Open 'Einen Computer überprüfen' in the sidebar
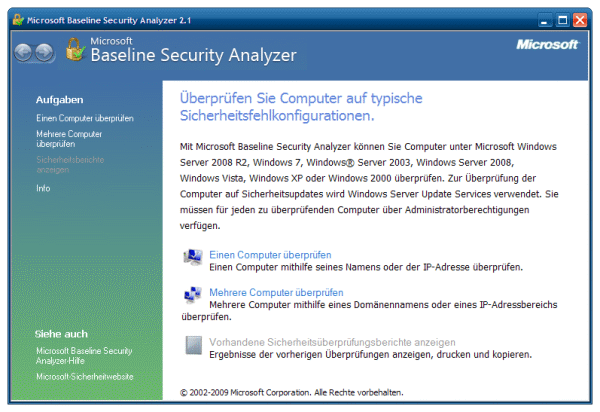This screenshot has height=412, width=600. tap(85, 119)
